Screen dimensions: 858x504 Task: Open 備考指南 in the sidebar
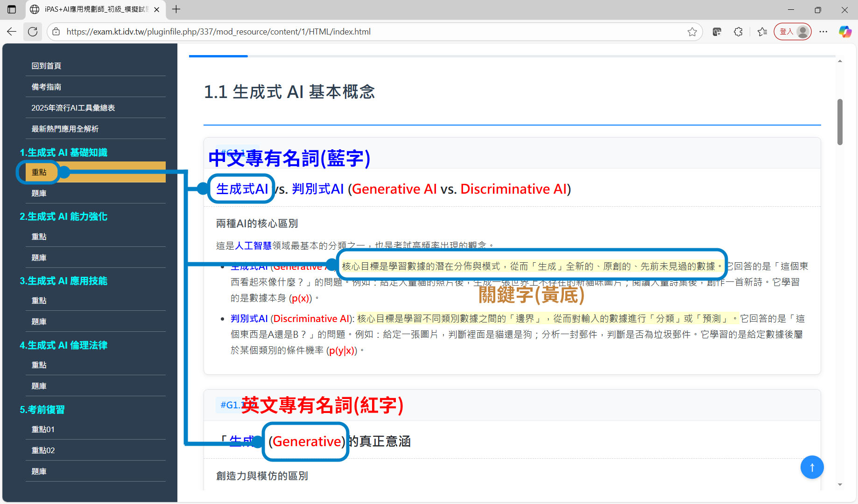click(x=46, y=87)
